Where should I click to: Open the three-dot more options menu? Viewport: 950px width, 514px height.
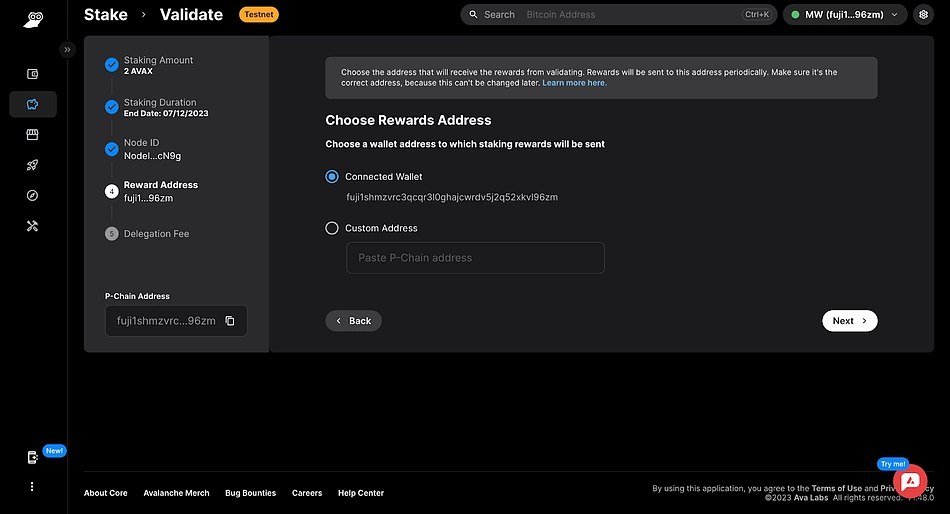pyautogui.click(x=32, y=487)
